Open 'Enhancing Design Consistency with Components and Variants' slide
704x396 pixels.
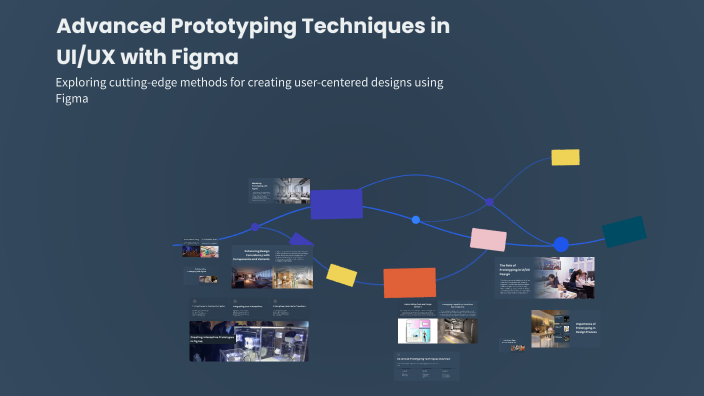(x=273, y=267)
